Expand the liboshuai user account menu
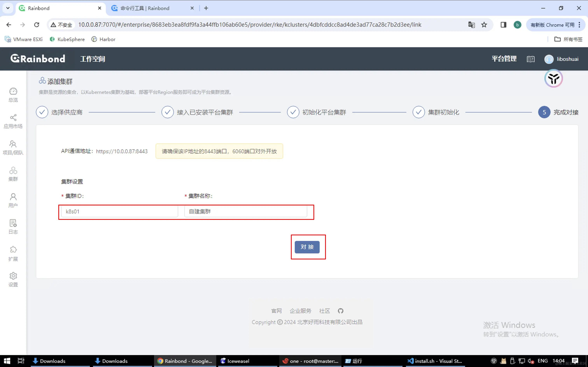 point(561,59)
